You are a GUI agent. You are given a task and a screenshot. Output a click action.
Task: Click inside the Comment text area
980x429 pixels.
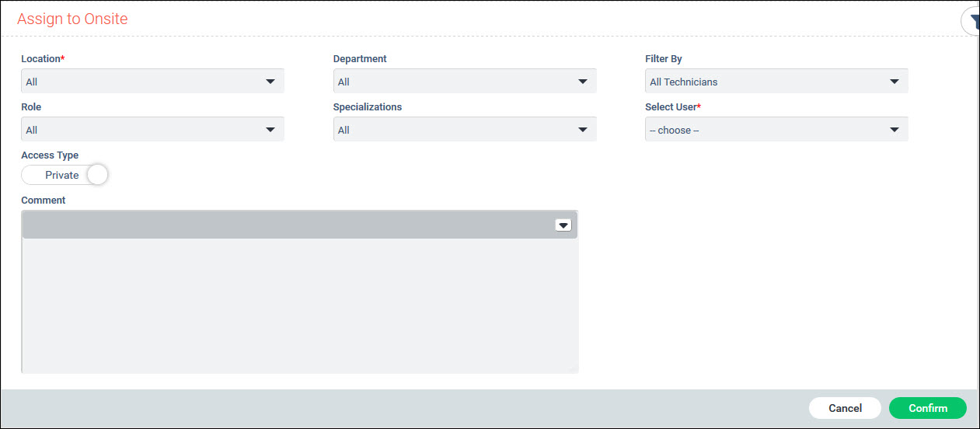pos(299,305)
